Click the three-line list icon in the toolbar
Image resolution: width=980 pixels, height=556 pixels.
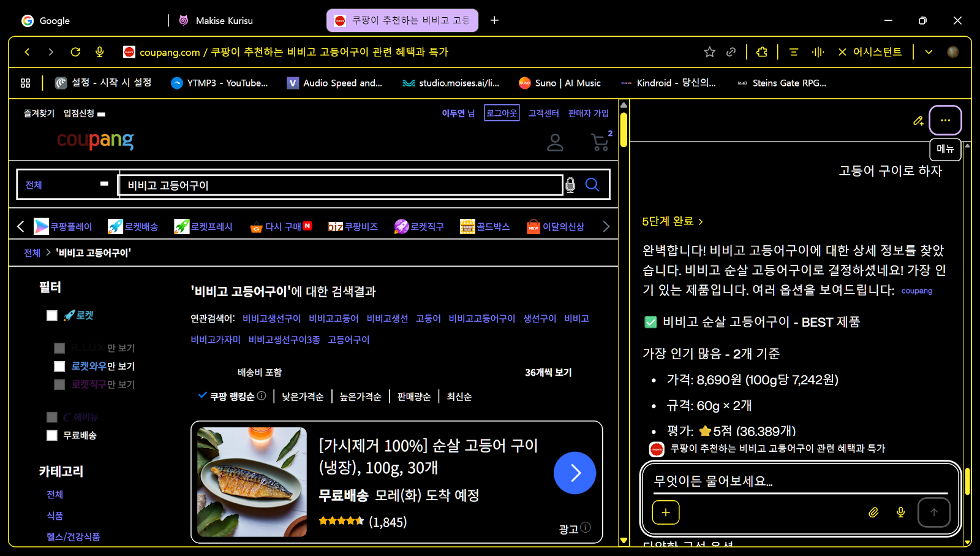coord(794,52)
